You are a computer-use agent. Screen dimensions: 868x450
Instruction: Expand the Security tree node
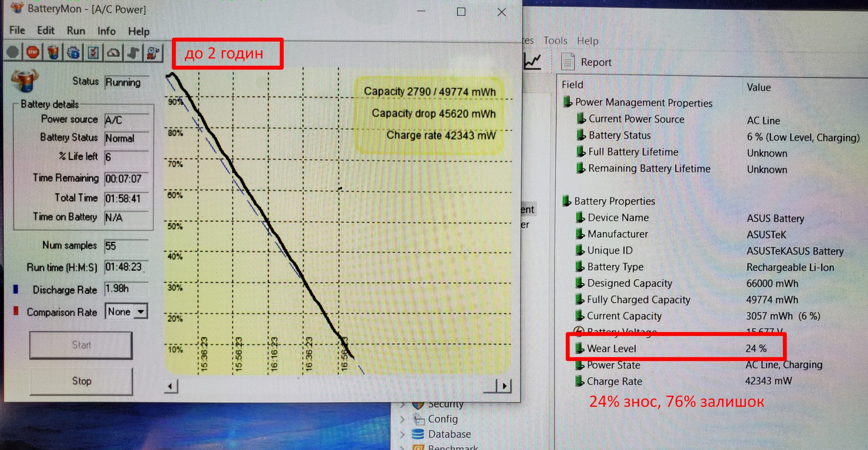pos(402,405)
